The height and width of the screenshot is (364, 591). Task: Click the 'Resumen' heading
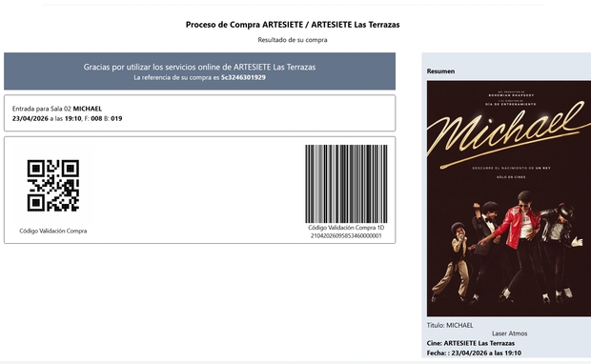tap(440, 71)
